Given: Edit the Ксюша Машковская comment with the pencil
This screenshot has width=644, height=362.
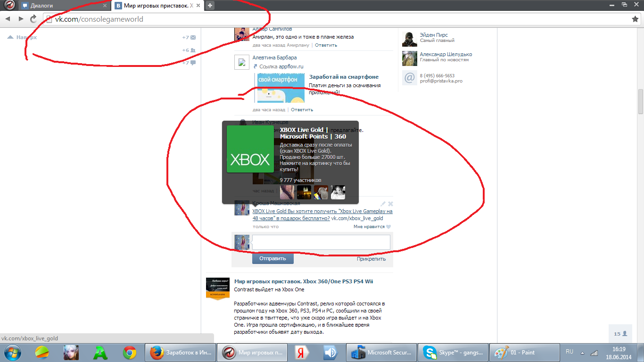Looking at the screenshot, I should (383, 204).
